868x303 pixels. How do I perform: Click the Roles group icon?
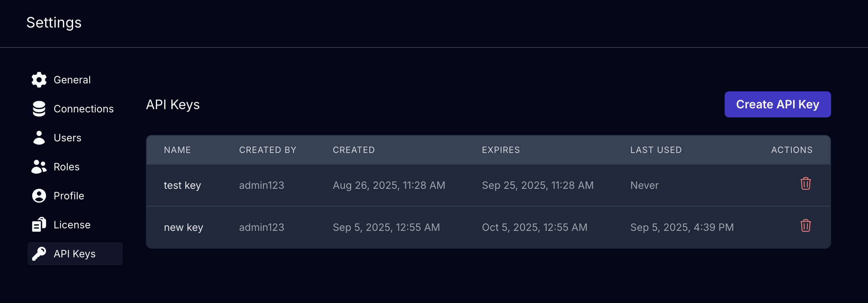[39, 167]
